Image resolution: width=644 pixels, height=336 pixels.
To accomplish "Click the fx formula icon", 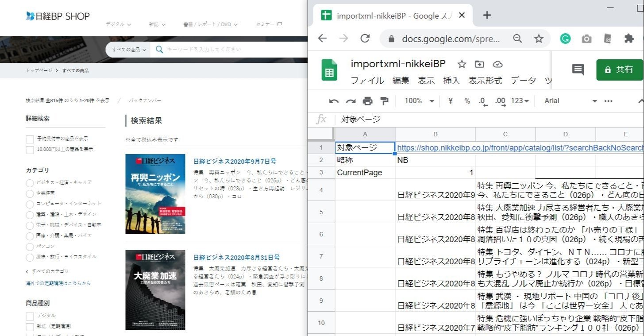I will [321, 119].
